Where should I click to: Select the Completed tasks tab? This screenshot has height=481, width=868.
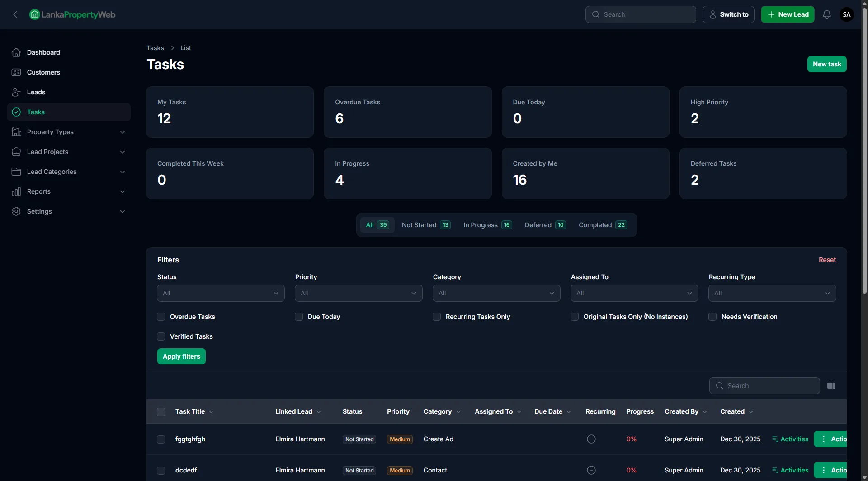point(602,225)
